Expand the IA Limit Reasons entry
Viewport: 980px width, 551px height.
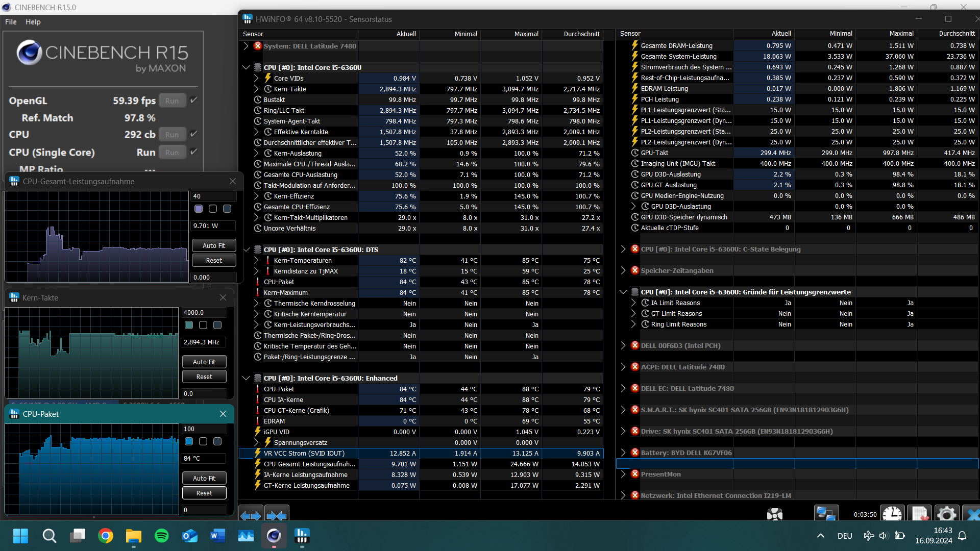click(x=634, y=303)
